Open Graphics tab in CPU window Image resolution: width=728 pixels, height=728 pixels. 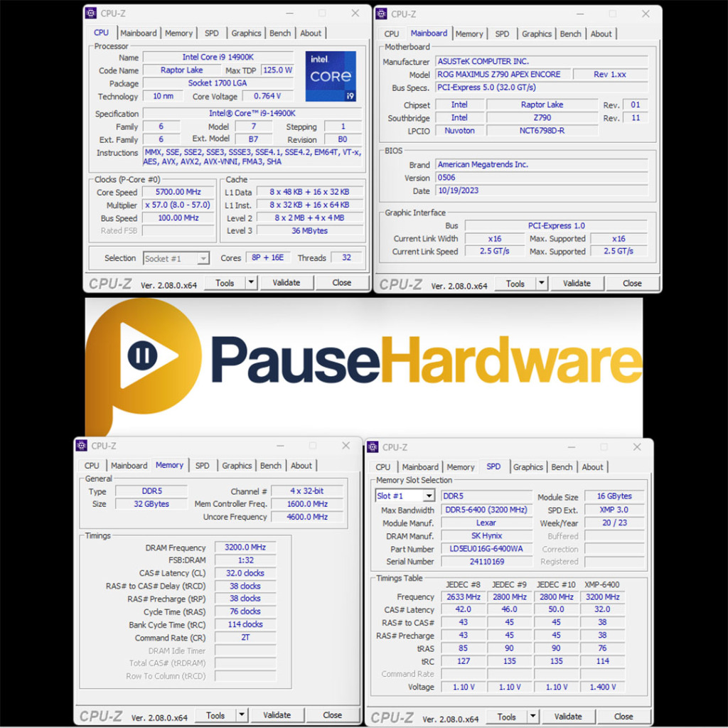(x=246, y=33)
